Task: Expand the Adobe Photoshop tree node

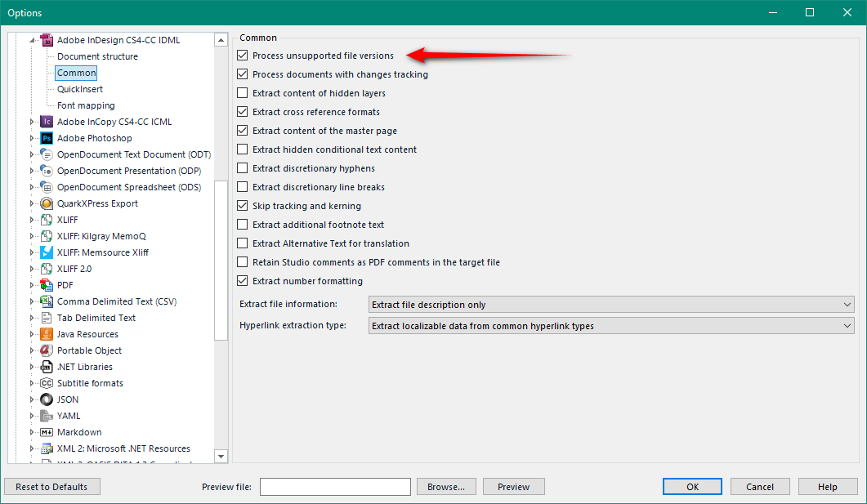Action: click(x=32, y=138)
